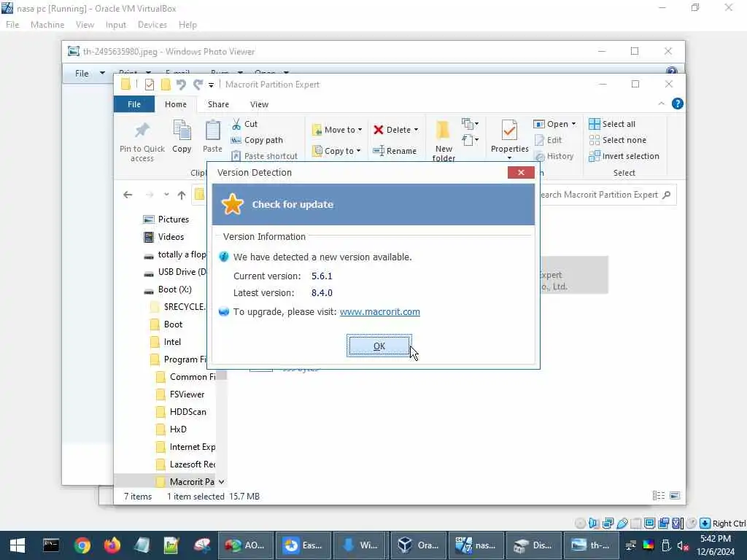Close the Version Detection dialog
This screenshot has height=560, width=747.
click(x=521, y=172)
